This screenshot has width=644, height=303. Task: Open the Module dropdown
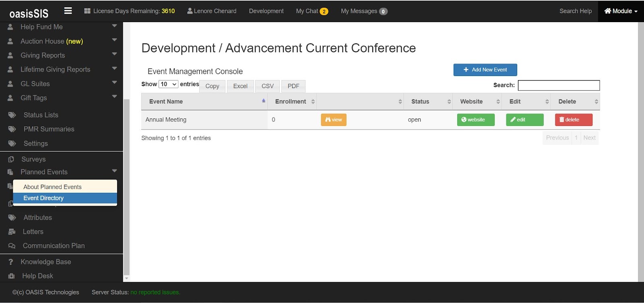621,11
